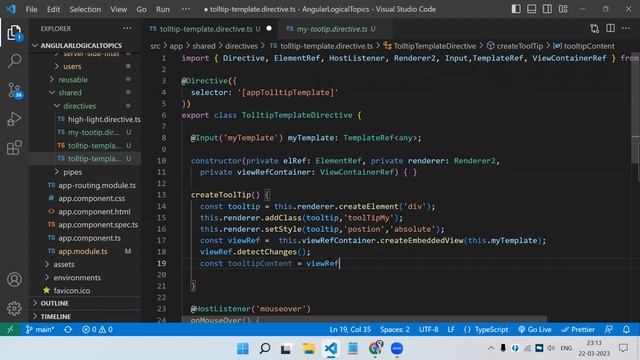The width and height of the screenshot is (640, 360).
Task: Open notifications bell in status bar
Action: tap(626, 329)
